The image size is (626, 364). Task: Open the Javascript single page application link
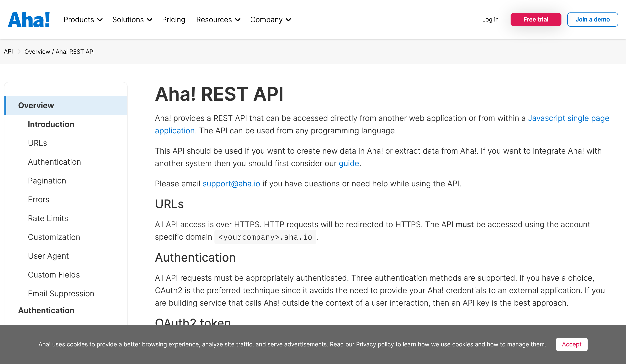[568, 118]
